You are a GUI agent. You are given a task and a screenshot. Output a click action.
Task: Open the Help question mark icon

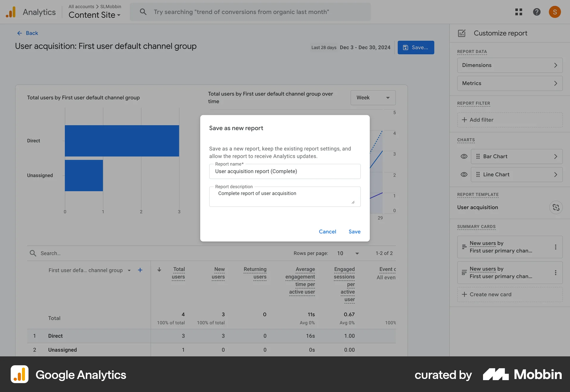[x=537, y=12]
